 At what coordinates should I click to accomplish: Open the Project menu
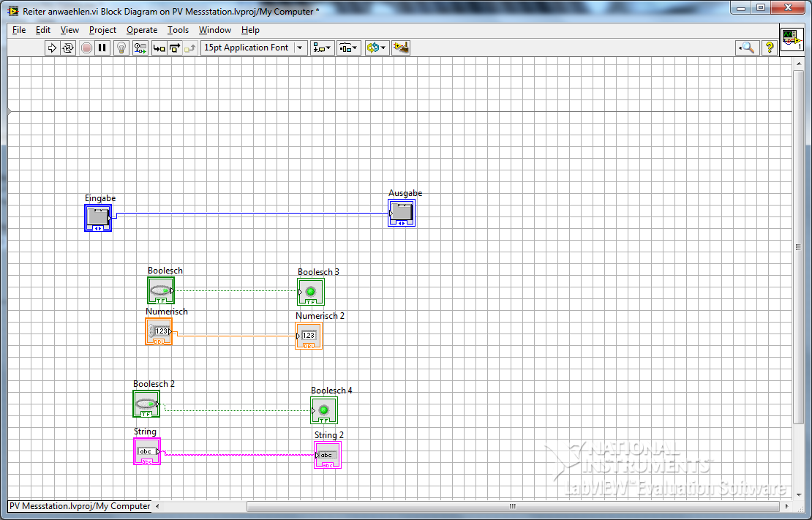point(102,30)
